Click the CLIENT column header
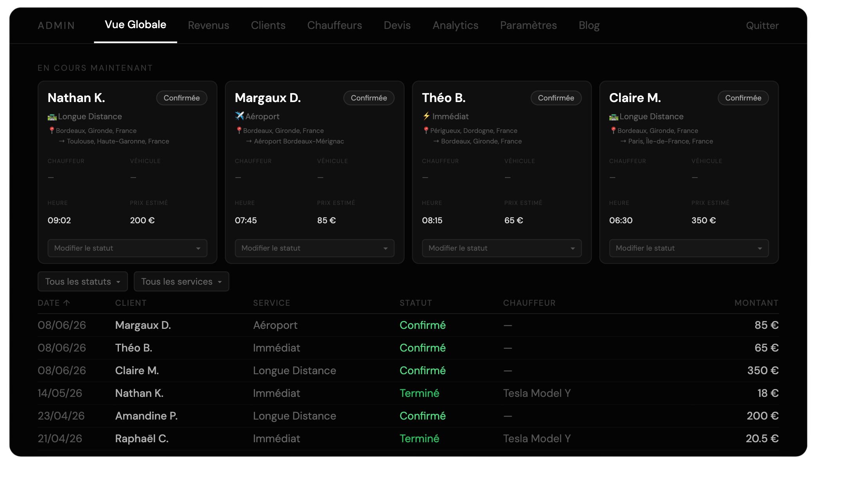This screenshot has width=853, height=504. tap(131, 303)
